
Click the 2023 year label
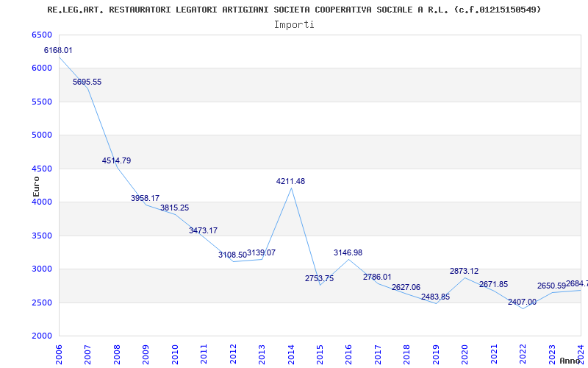(x=552, y=354)
